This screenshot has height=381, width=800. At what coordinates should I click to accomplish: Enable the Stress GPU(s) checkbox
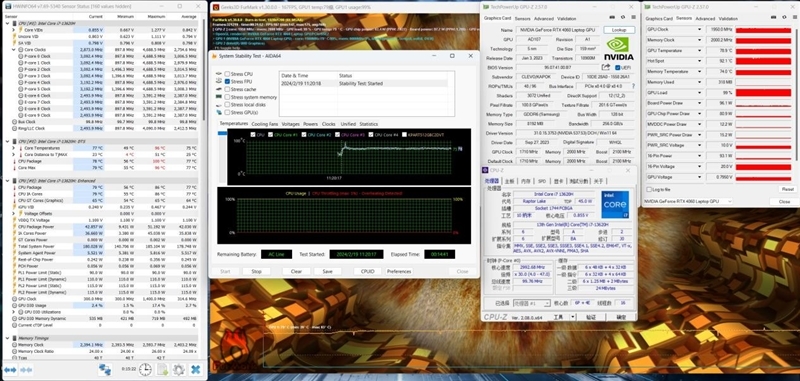[227, 112]
